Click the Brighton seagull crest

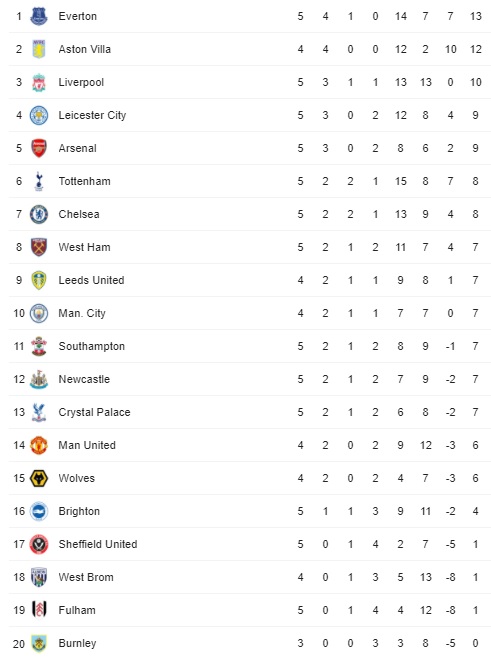(39, 511)
